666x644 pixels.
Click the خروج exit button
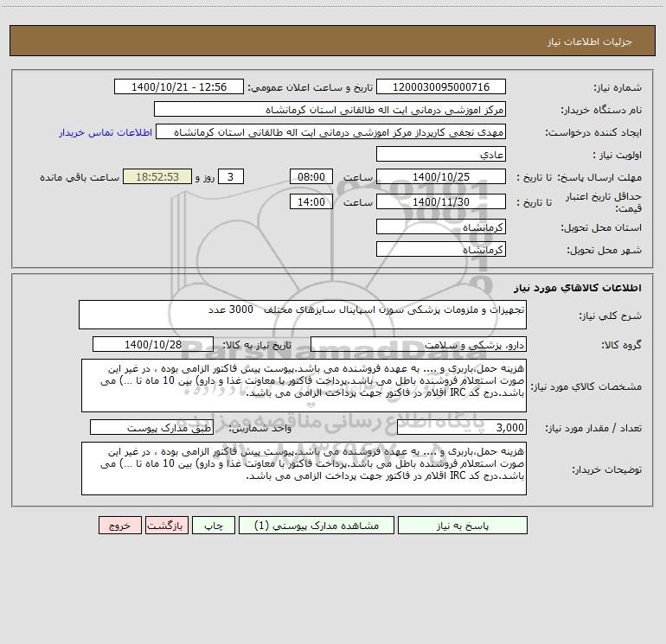click(x=119, y=526)
